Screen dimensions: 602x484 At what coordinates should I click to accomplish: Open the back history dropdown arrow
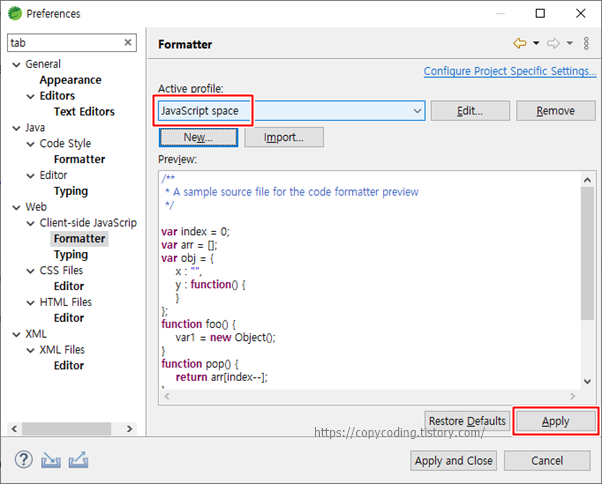[536, 43]
